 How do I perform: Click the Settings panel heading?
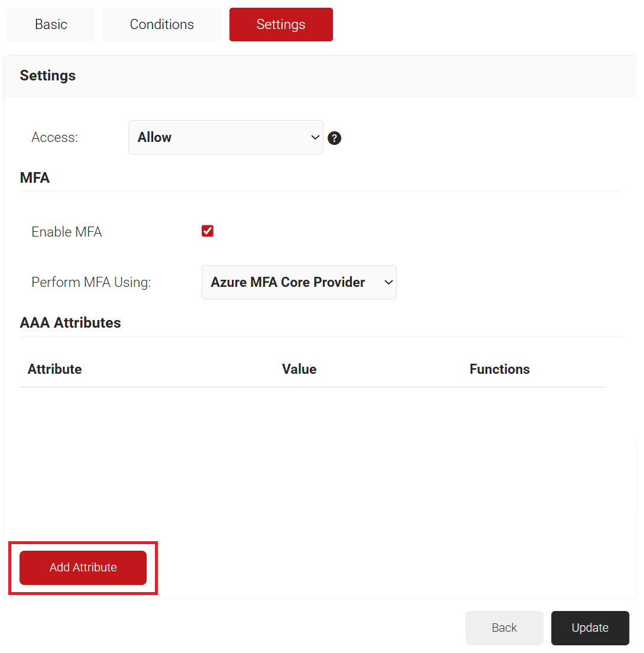coord(48,76)
